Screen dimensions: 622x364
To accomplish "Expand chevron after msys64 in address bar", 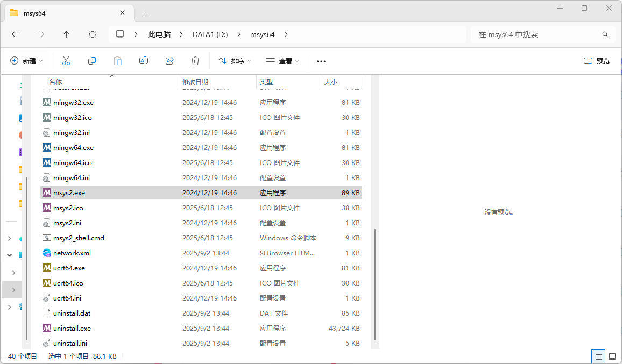I will click(286, 34).
